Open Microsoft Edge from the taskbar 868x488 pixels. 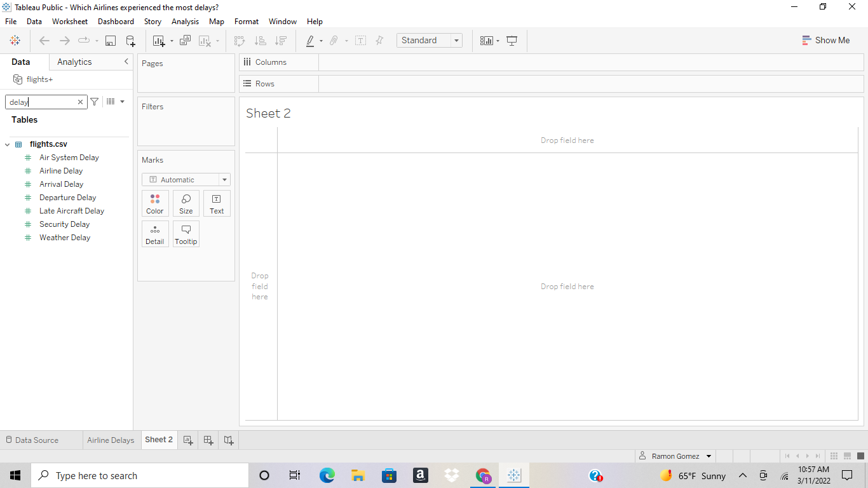coord(327,475)
